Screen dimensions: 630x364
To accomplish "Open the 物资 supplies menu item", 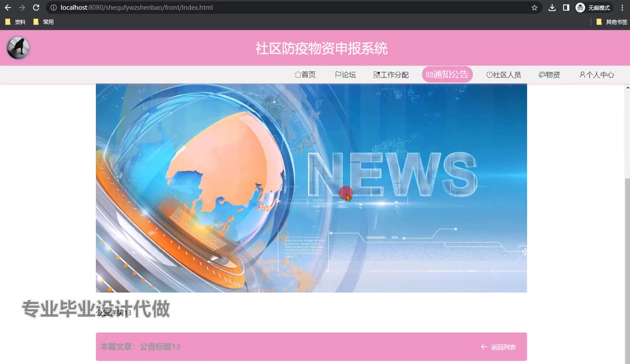I will (549, 75).
